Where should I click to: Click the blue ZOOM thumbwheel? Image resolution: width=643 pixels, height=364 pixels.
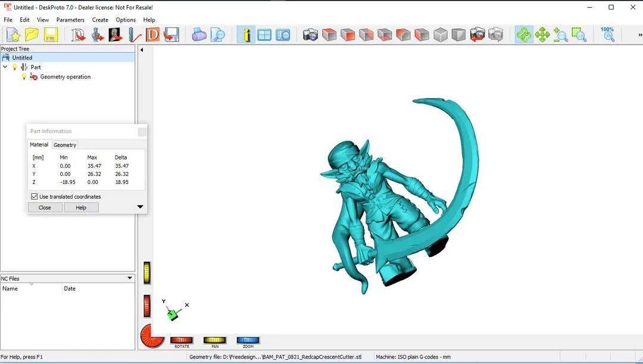point(248,340)
